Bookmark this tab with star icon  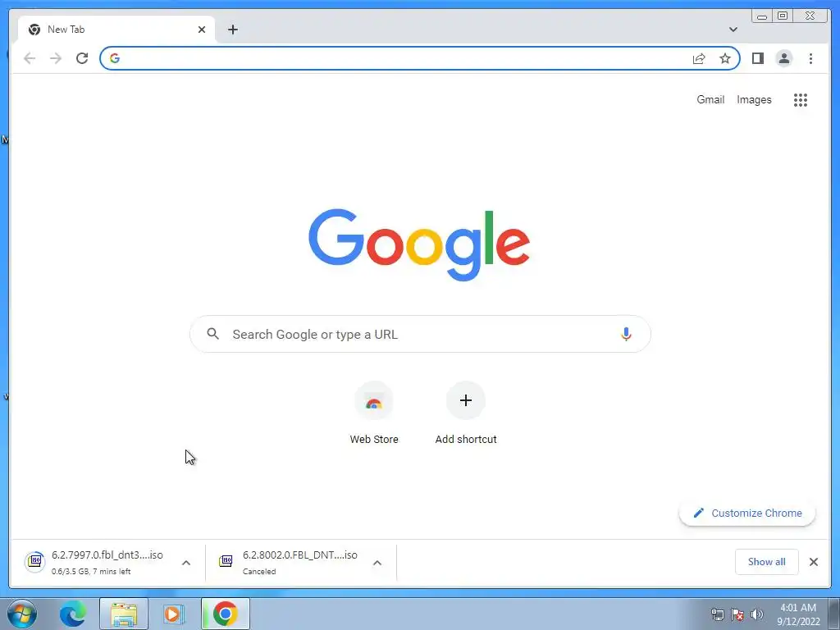tap(725, 58)
